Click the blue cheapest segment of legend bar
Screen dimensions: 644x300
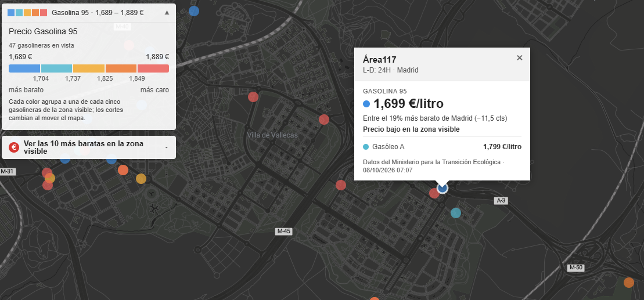pyautogui.click(x=24, y=68)
